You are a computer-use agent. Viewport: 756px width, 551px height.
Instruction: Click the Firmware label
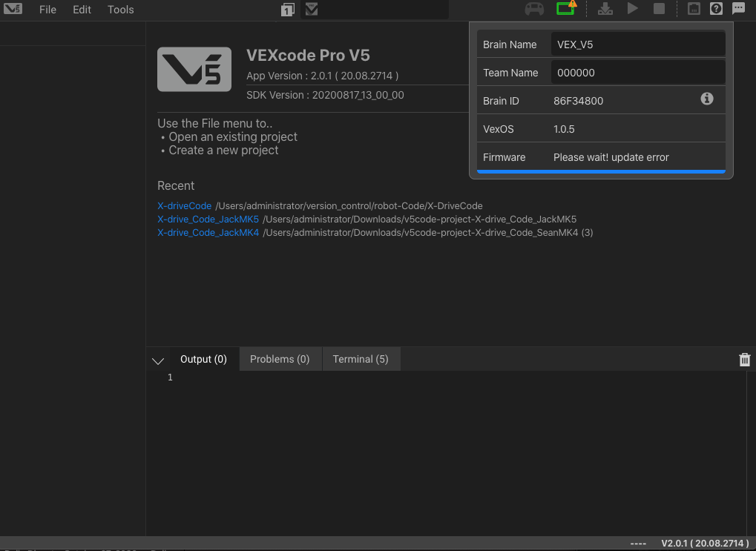pyautogui.click(x=504, y=158)
